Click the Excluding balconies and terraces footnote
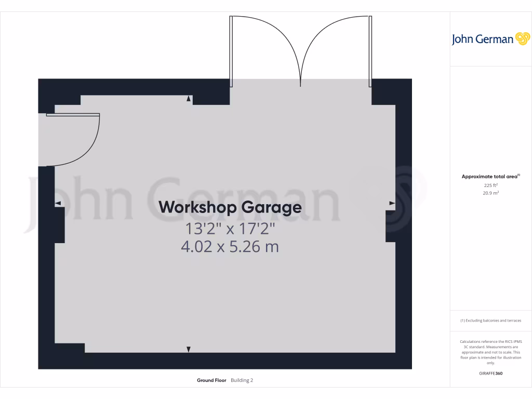 [490, 321]
